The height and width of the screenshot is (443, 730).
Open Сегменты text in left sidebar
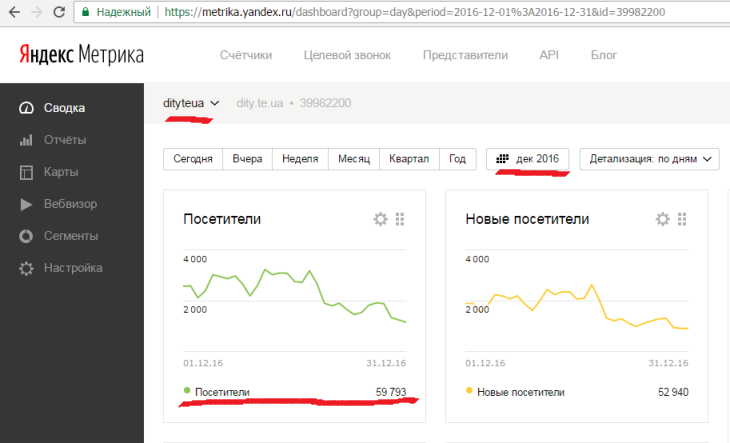point(71,236)
